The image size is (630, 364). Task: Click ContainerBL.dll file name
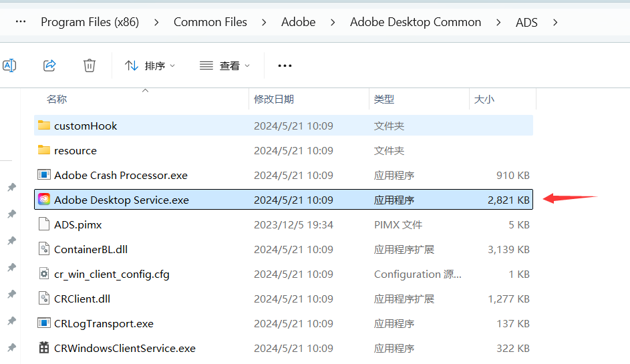[91, 250]
